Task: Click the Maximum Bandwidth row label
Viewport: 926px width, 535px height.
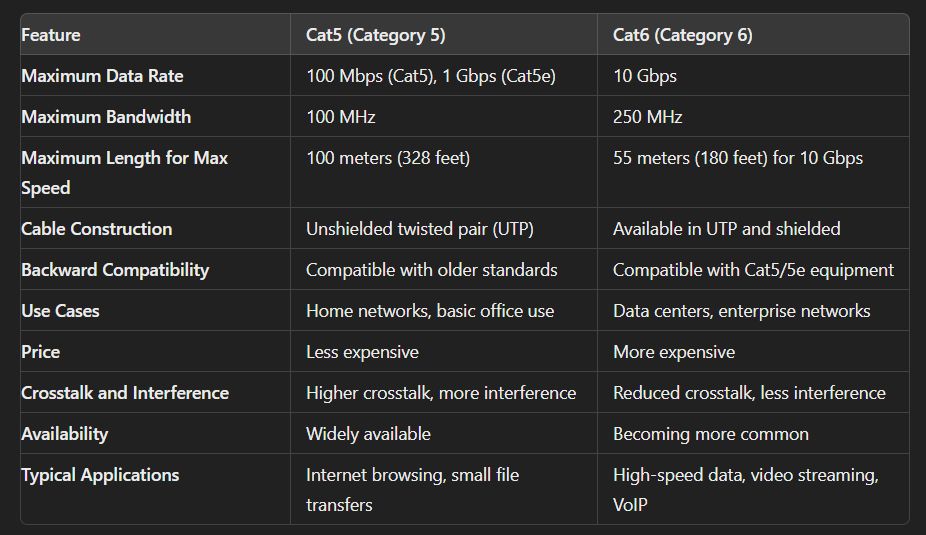Action: (x=106, y=116)
